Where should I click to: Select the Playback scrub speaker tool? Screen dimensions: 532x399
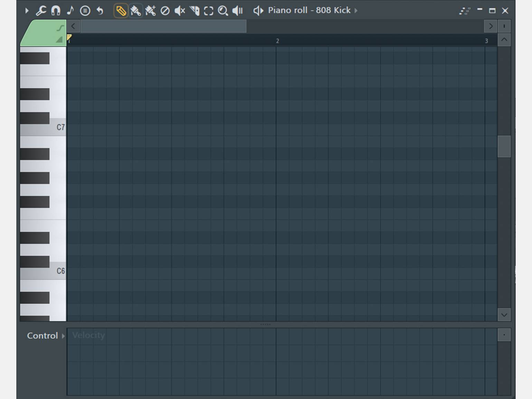(238, 11)
